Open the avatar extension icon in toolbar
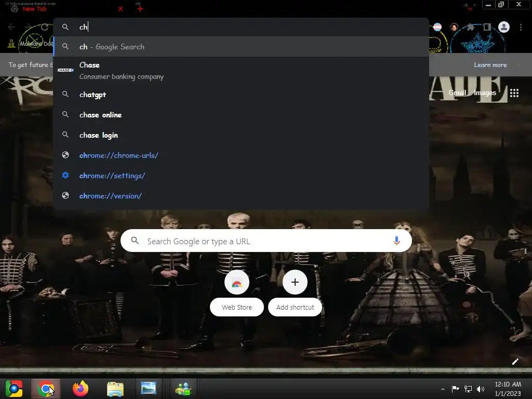 [x=454, y=27]
